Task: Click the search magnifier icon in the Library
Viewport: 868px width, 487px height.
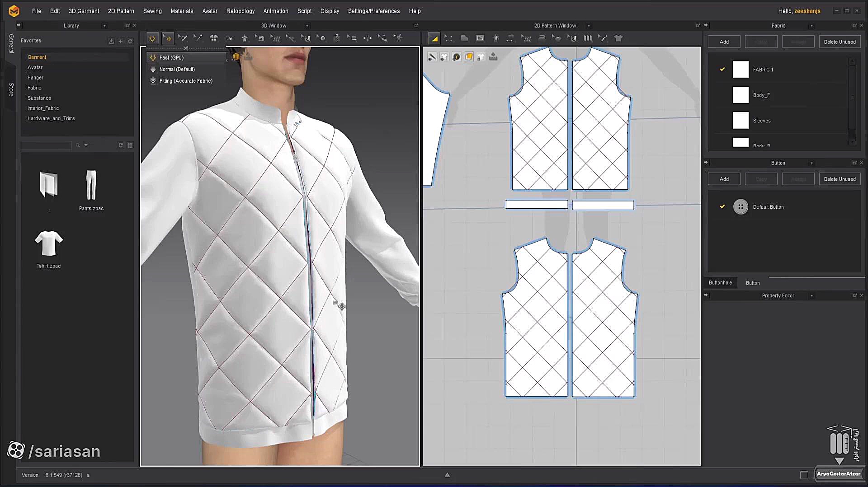Action: pyautogui.click(x=78, y=145)
